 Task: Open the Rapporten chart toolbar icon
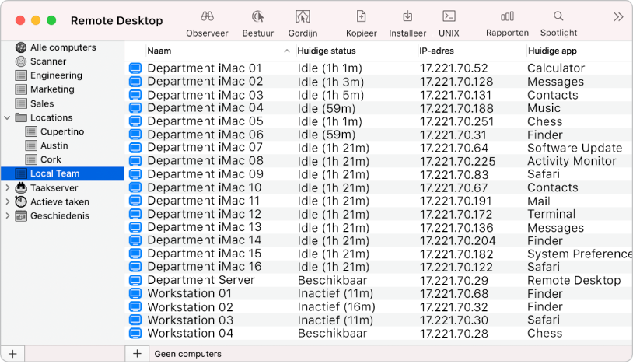[x=507, y=16]
